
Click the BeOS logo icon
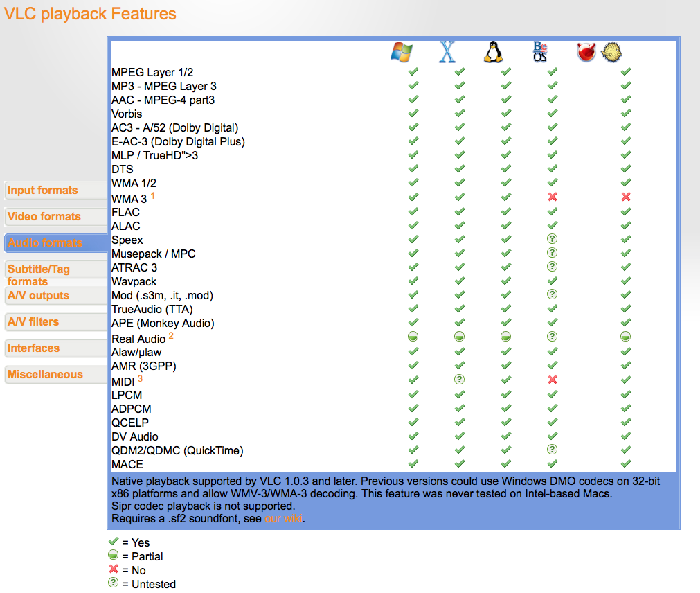540,52
